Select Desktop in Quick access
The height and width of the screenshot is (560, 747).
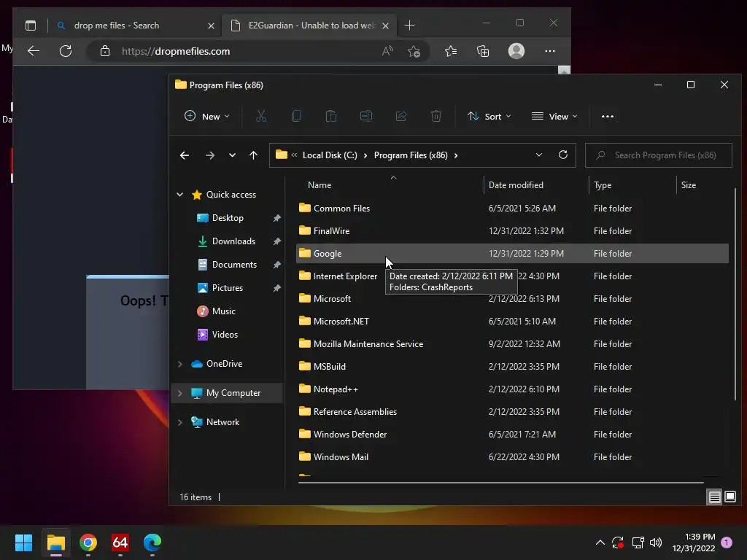click(x=228, y=217)
